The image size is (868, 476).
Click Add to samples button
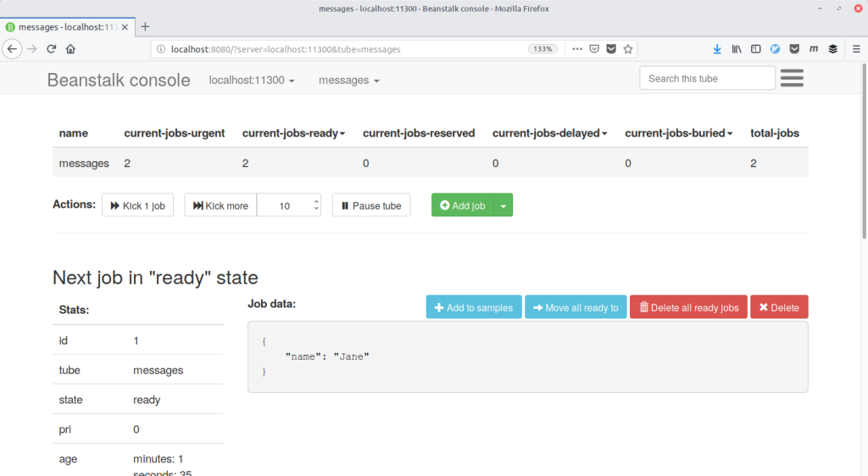pos(474,307)
